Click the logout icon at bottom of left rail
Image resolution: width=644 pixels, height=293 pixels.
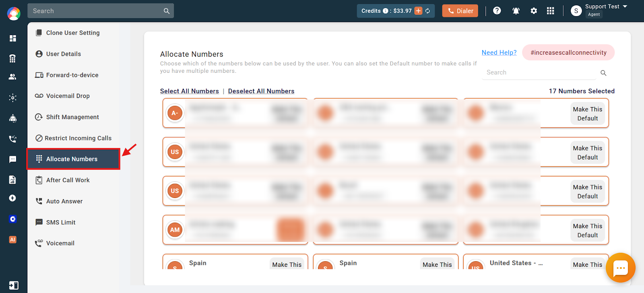[x=13, y=285]
